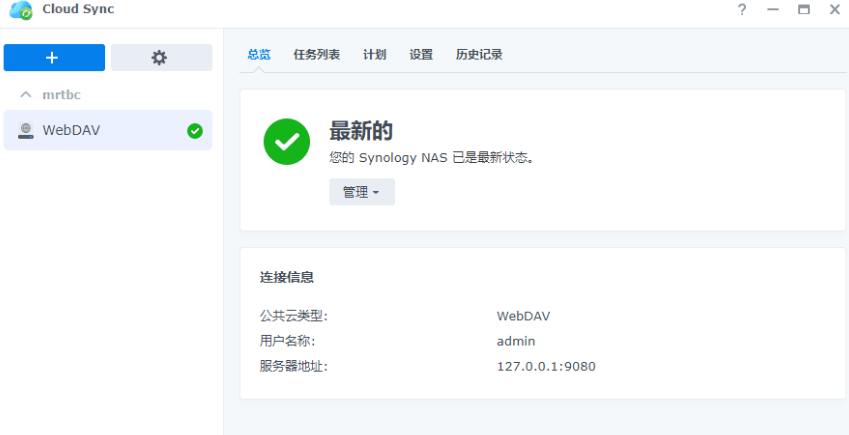Click the WebDAV server icon in sidebar

[x=25, y=131]
